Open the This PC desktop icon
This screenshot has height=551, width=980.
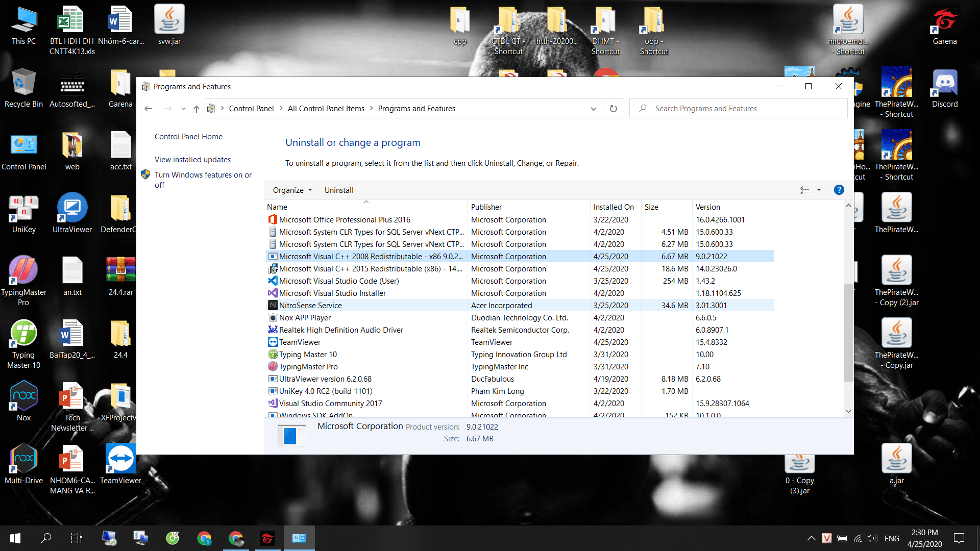coord(24,27)
